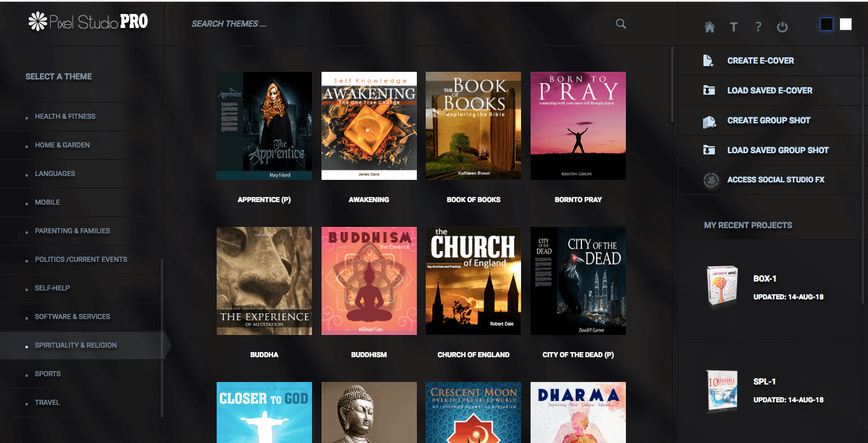Click the SPL-1 project name
This screenshot has width=868, height=443.
point(764,382)
